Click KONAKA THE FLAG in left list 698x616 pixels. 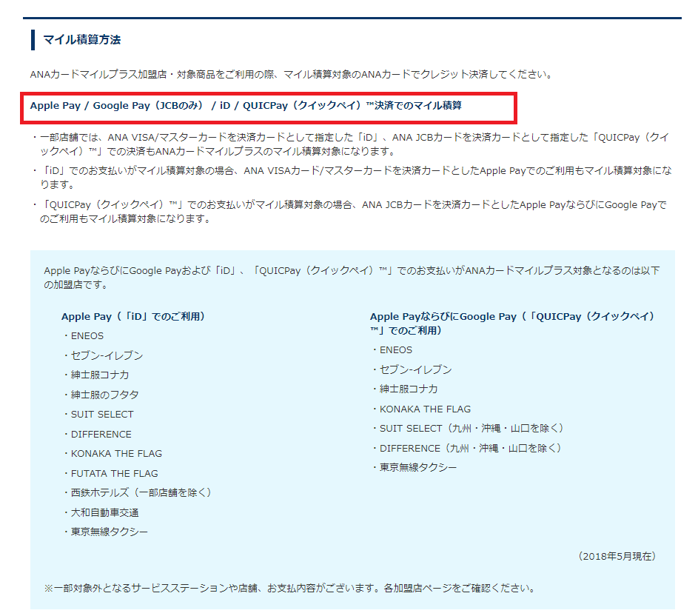116,453
